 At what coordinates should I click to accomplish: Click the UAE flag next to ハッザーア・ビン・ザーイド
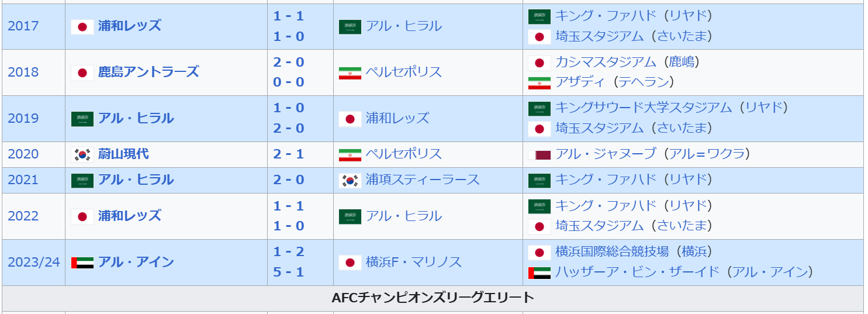pyautogui.click(x=539, y=272)
